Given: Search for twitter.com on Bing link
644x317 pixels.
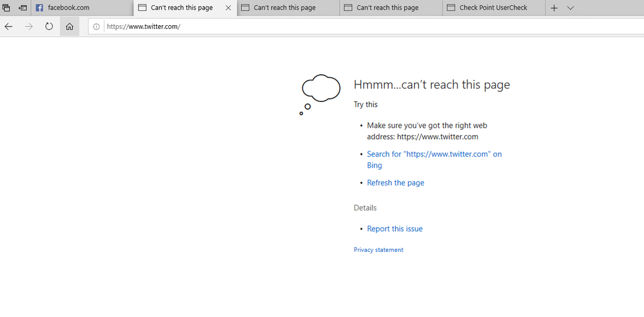Looking at the screenshot, I should pyautogui.click(x=434, y=160).
